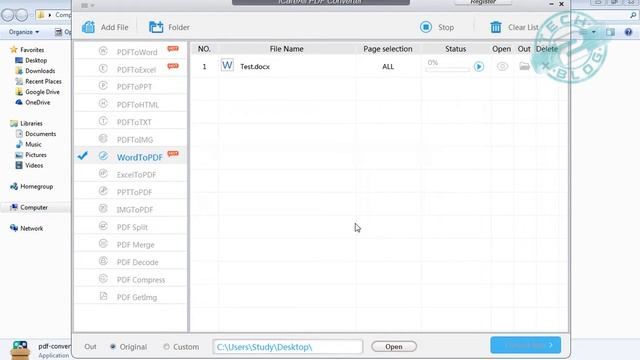The height and width of the screenshot is (360, 640).
Task: Open Organize dropdown in Explorer window
Action: 24,32
